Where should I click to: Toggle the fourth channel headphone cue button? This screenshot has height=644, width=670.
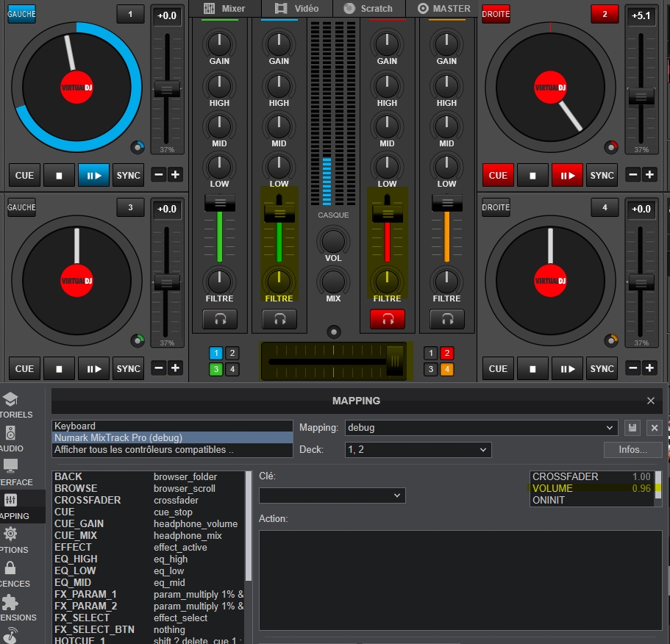click(447, 319)
